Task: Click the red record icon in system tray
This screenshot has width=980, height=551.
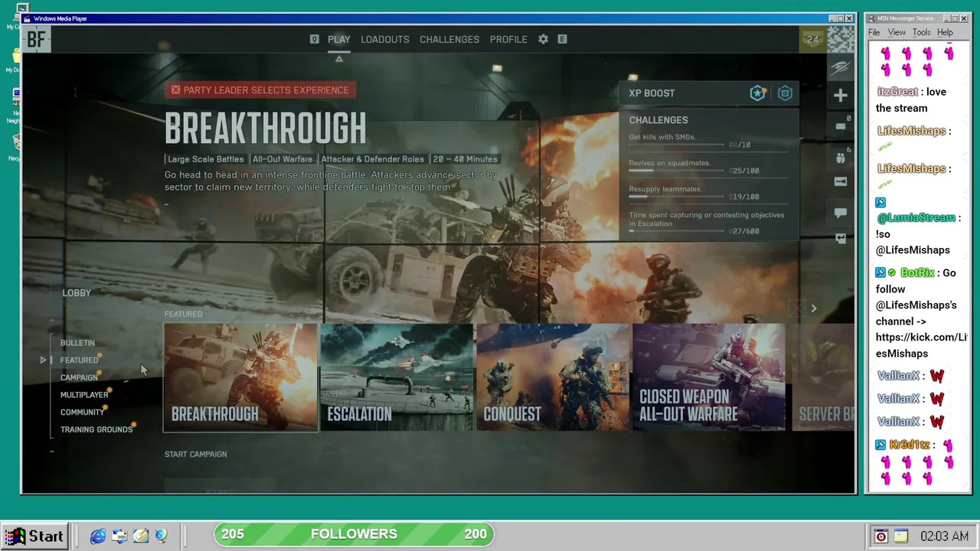Action: [881, 536]
